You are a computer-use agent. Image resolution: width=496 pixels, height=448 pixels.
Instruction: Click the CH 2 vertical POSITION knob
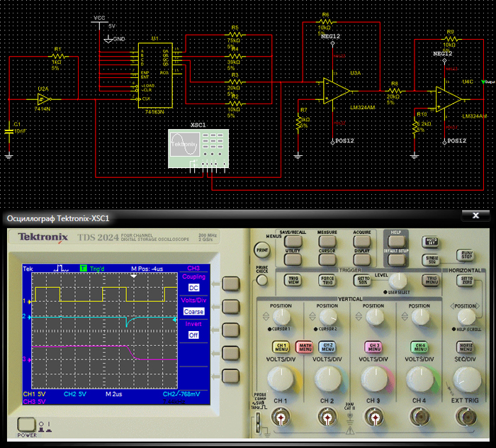point(328,318)
